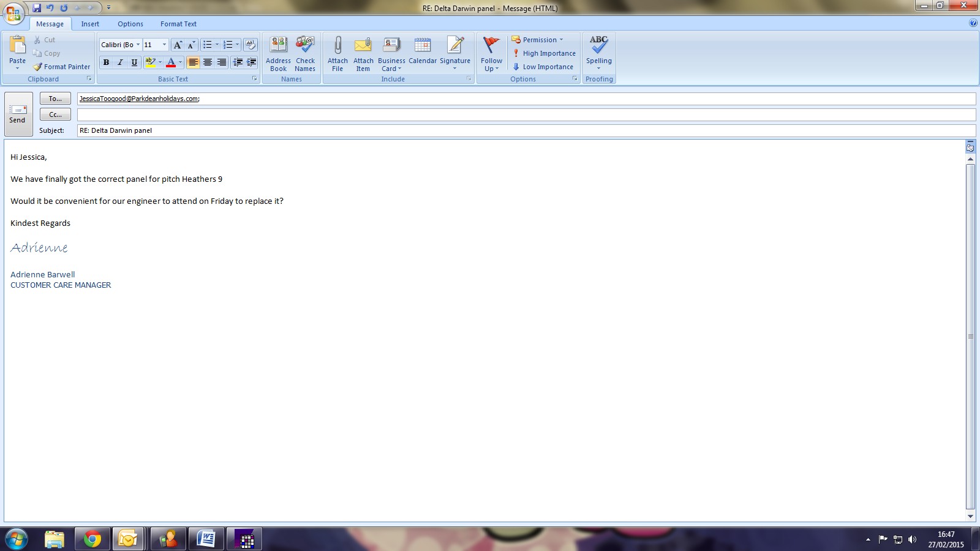The image size is (980, 551).
Task: Select the Format Painter tool
Action: (x=62, y=67)
